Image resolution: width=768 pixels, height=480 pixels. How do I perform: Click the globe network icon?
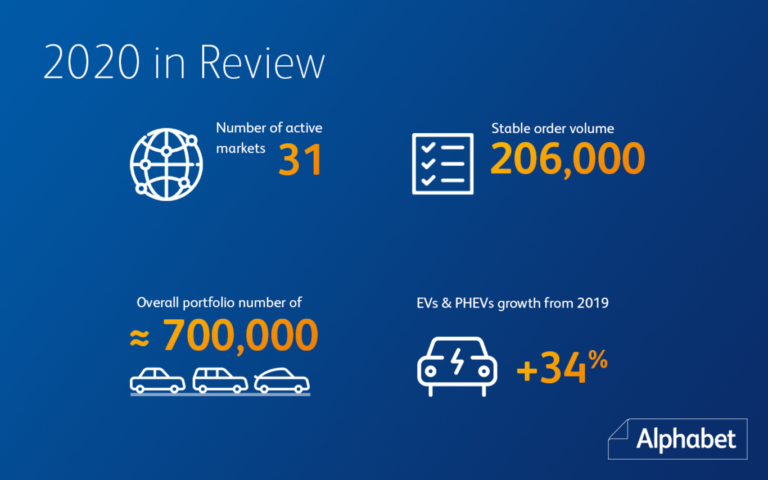[165, 161]
